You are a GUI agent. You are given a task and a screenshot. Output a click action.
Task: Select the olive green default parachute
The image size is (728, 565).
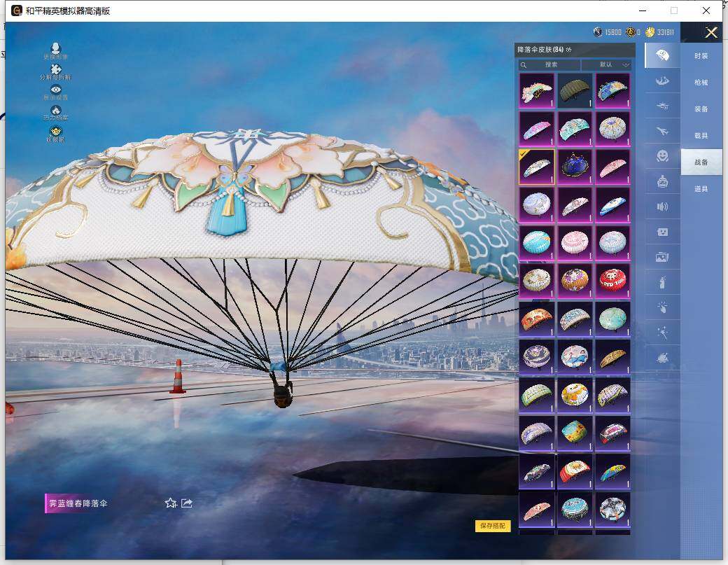pyautogui.click(x=575, y=91)
